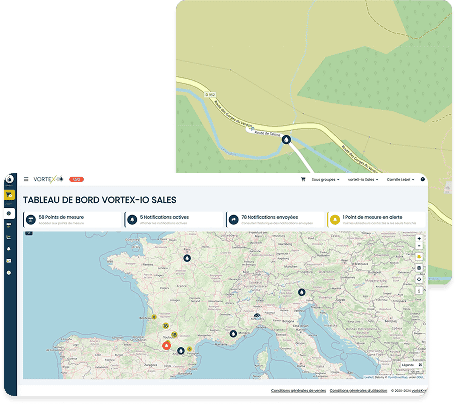
Task: Click the TABLEAU DE BORD VORTEX-IO SALES heading
Action: point(100,200)
